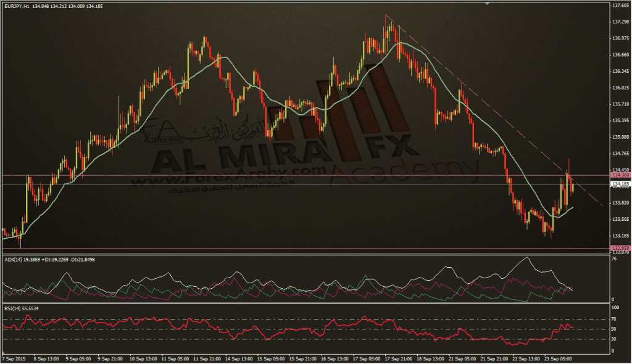The height and width of the screenshot is (364, 632).
Task: Click the 135.710 price scale label
Action: pyautogui.click(x=621, y=104)
